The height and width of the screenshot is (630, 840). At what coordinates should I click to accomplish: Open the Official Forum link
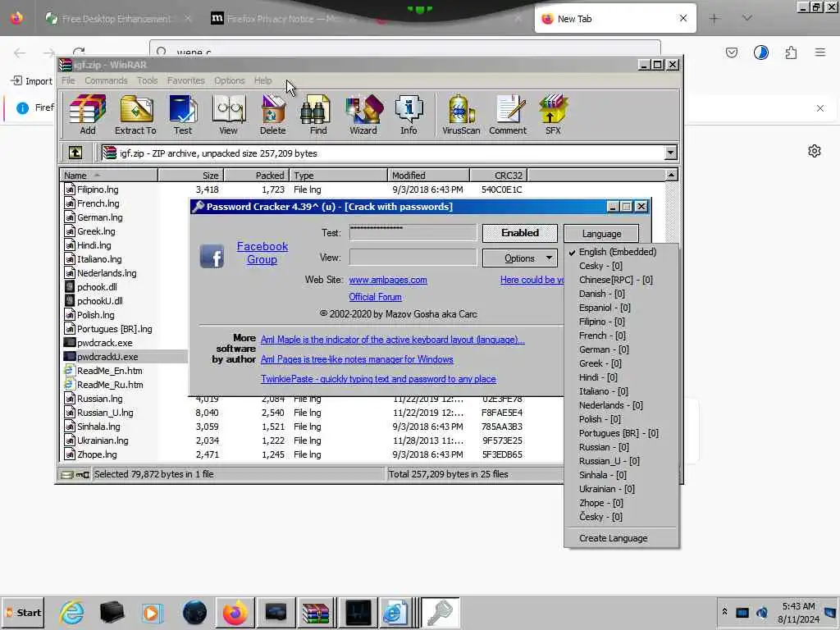pos(375,297)
